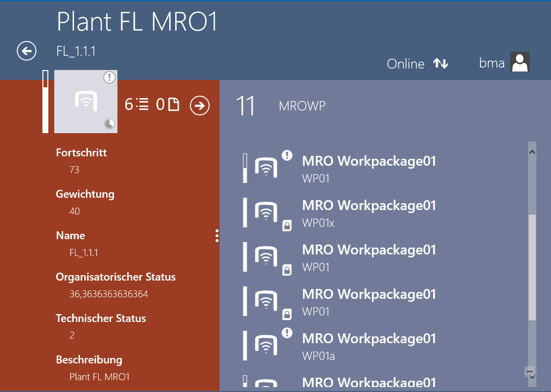The image size is (551, 392).
Task: Click the back arrow button
Action: (x=27, y=51)
